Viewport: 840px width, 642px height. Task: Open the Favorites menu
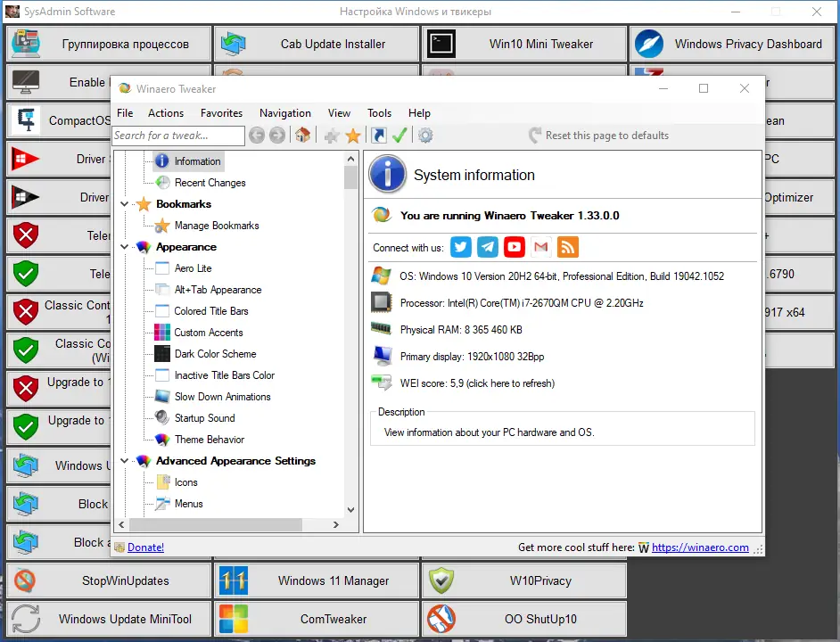tap(221, 113)
